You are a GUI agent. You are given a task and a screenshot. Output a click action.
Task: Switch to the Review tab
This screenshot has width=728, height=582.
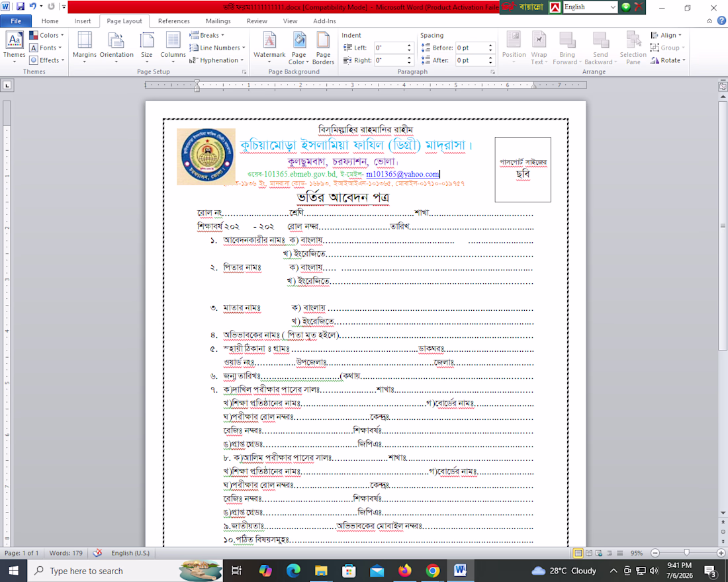tap(257, 21)
